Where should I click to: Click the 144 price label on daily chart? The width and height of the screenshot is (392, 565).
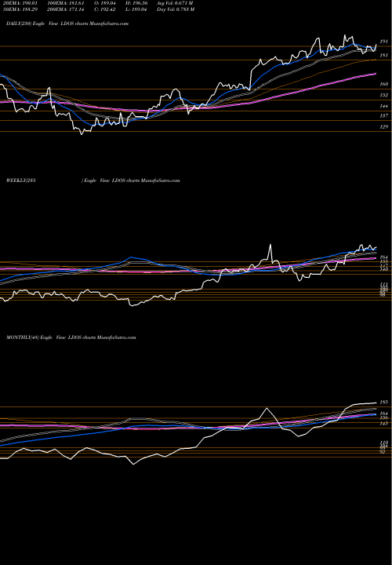[384, 106]
